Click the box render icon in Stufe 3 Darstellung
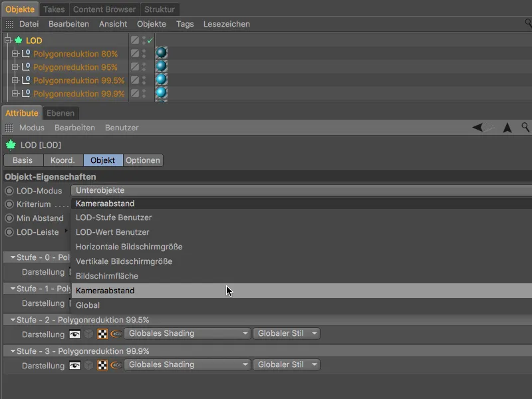This screenshot has height=399, width=532. coord(88,365)
